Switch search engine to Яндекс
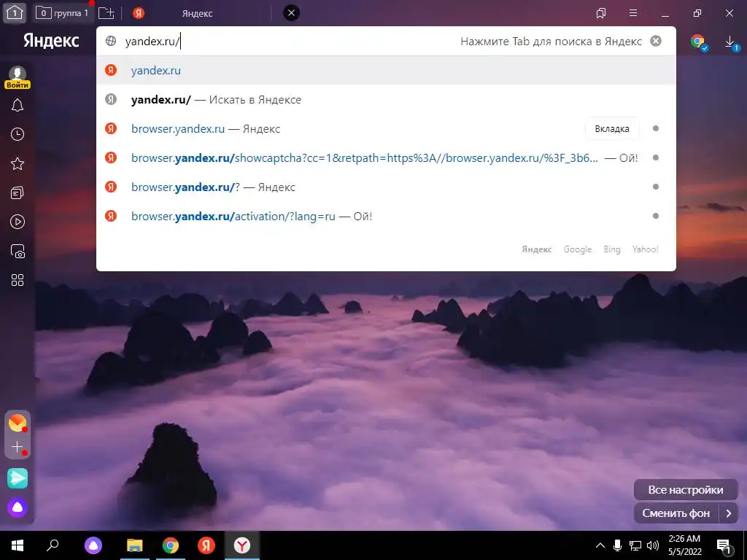The width and height of the screenshot is (747, 560). pos(536,249)
